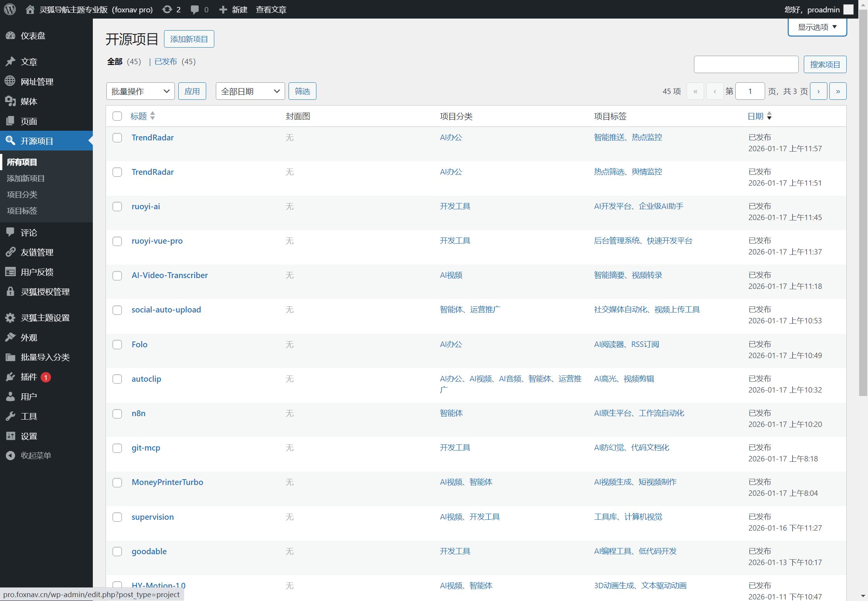The image size is (868, 601).
Task: Collapse menu via 收起菜单 arrow icon
Action: point(10,455)
